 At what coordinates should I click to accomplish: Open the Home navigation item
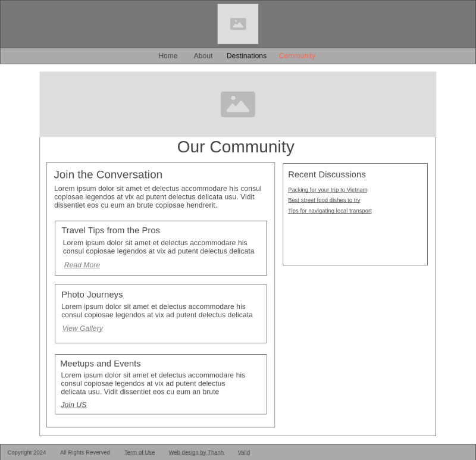click(x=168, y=55)
